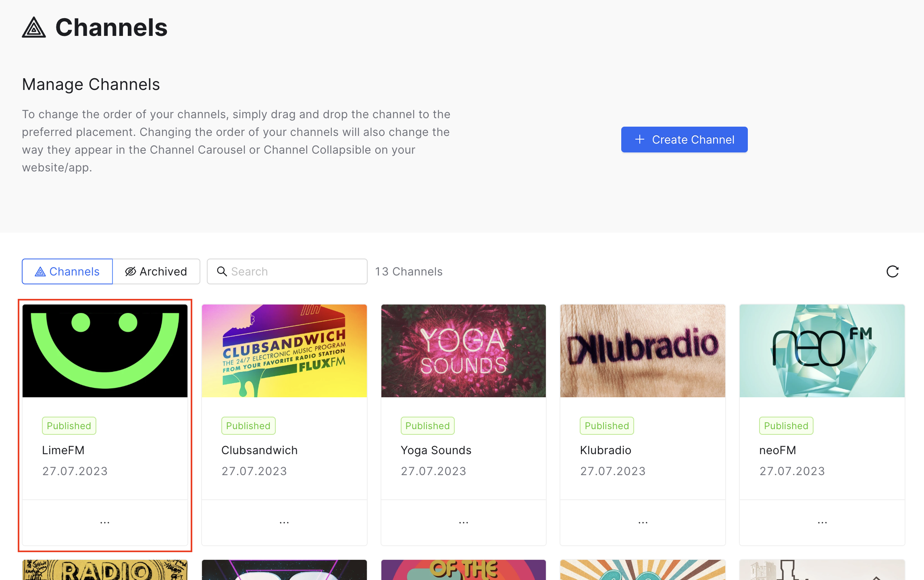Switch to the Archived tab

point(156,271)
